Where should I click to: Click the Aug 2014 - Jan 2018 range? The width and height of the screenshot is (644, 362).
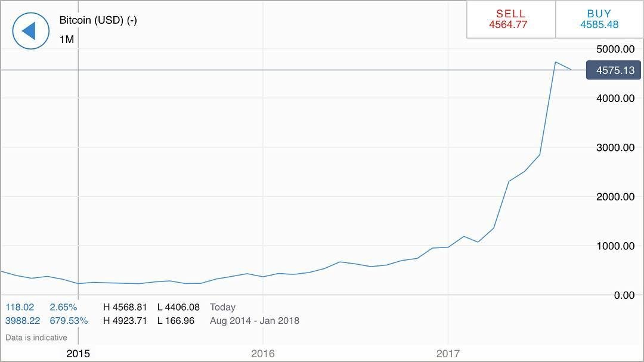pos(255,321)
